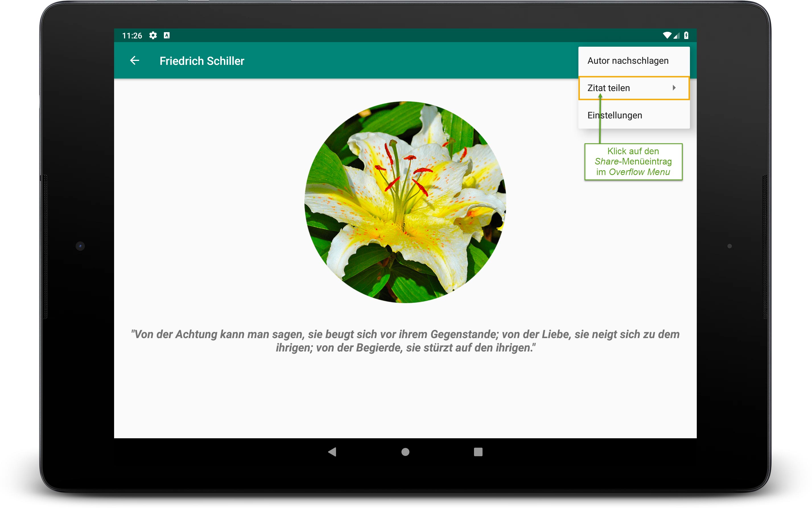Tap the settings gear in status bar
Screen dimensions: 812x508
(x=153, y=35)
